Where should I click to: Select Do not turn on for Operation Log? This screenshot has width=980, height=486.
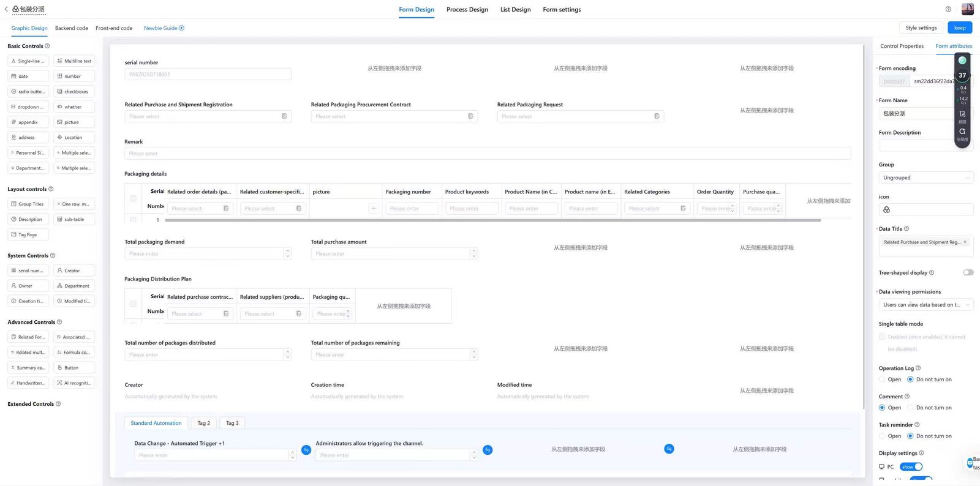coord(910,379)
